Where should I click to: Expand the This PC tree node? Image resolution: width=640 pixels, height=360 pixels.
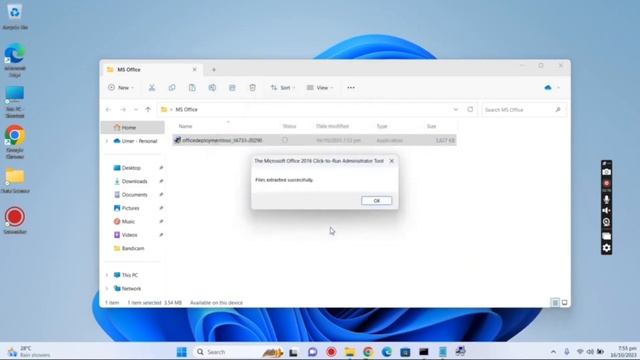(107, 275)
